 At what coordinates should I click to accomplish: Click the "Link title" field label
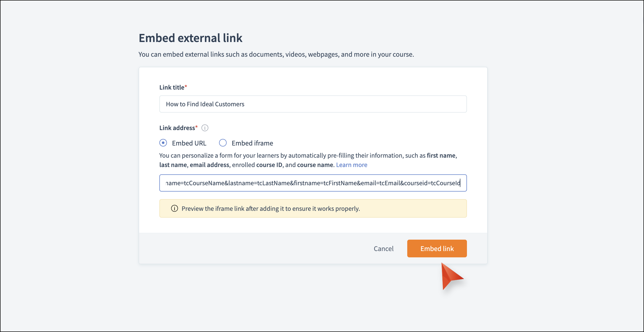point(172,88)
